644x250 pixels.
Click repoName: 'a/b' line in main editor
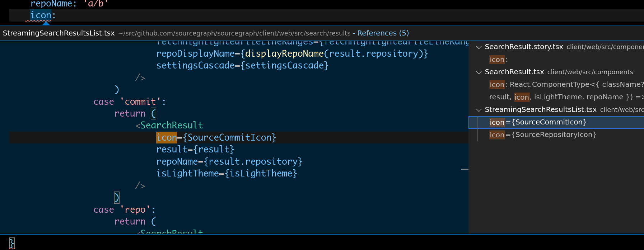pyautogui.click(x=69, y=4)
